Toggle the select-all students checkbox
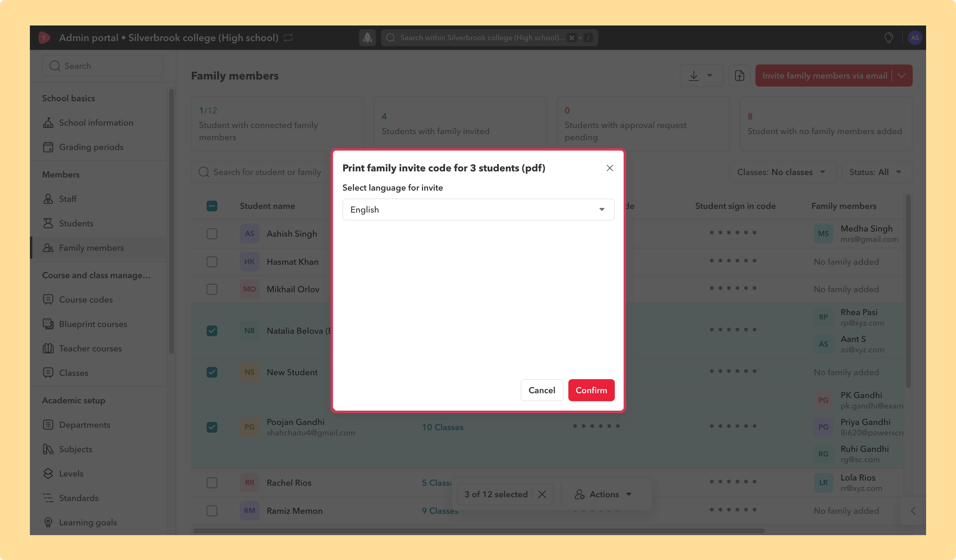This screenshot has height=560, width=956. [x=212, y=206]
